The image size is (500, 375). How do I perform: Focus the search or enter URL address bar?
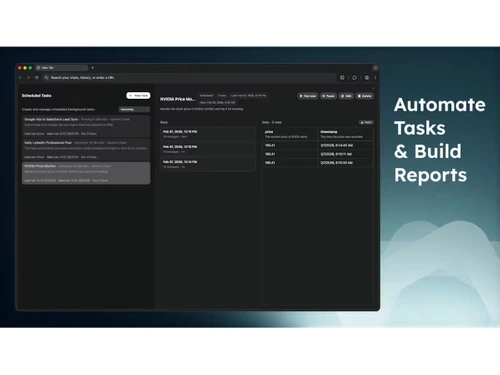pyautogui.click(x=190, y=78)
